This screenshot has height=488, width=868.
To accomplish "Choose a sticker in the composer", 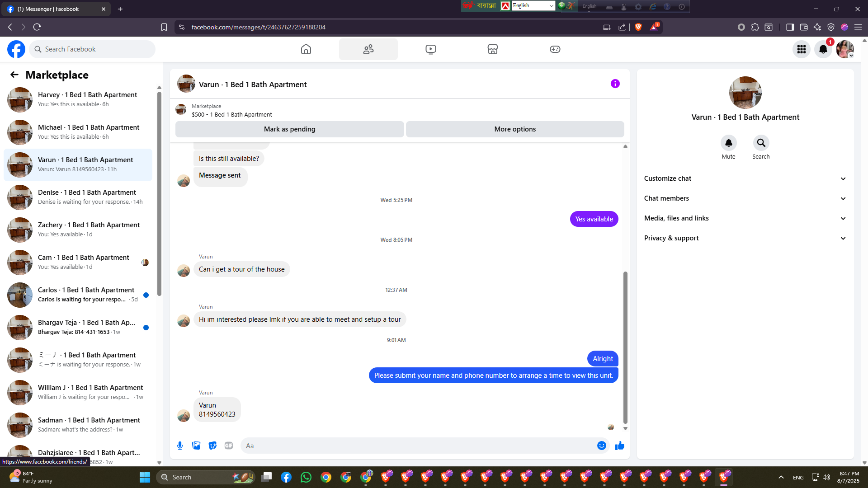I will click(x=212, y=446).
